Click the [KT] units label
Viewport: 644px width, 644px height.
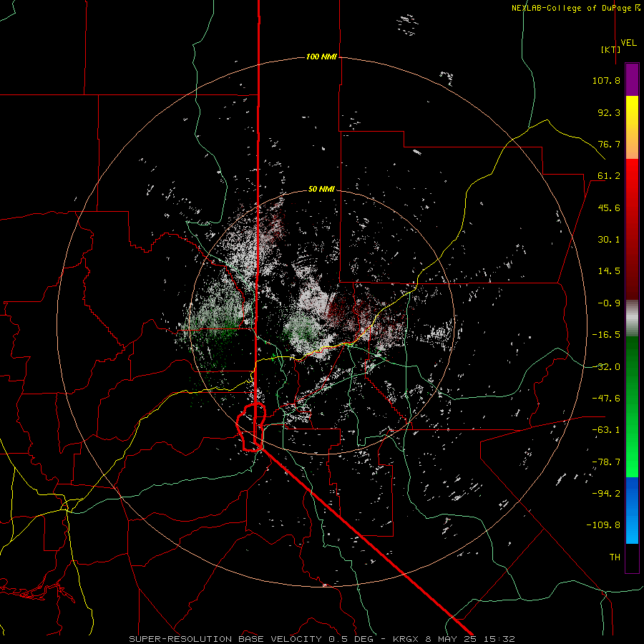[611, 49]
